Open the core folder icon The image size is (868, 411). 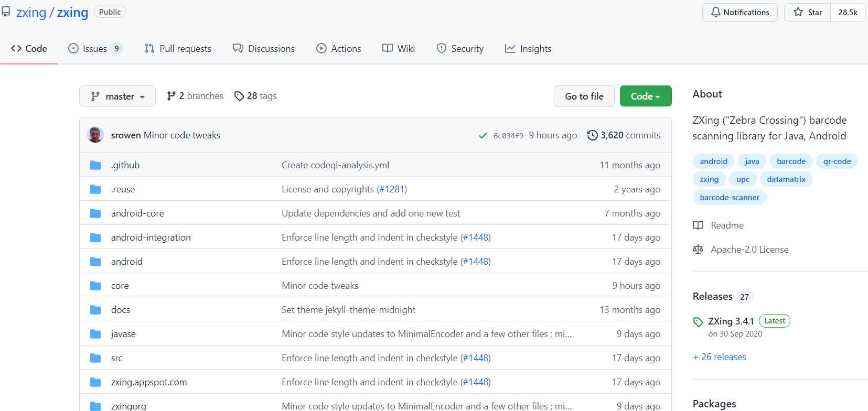pos(95,286)
